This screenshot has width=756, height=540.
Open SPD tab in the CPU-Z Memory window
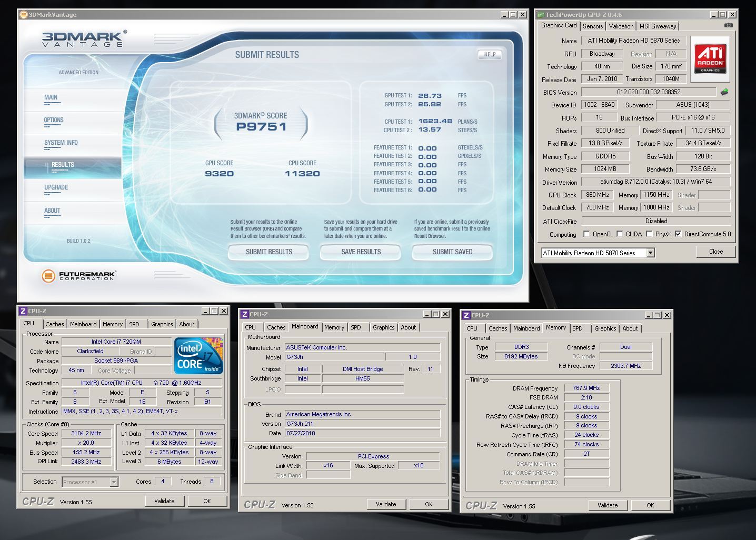(x=578, y=328)
